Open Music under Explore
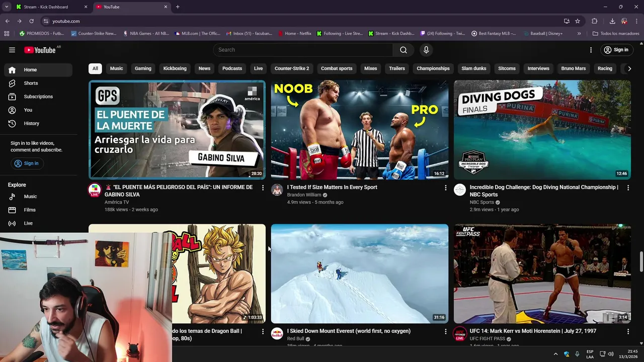This screenshot has width=644, height=362. click(38, 197)
